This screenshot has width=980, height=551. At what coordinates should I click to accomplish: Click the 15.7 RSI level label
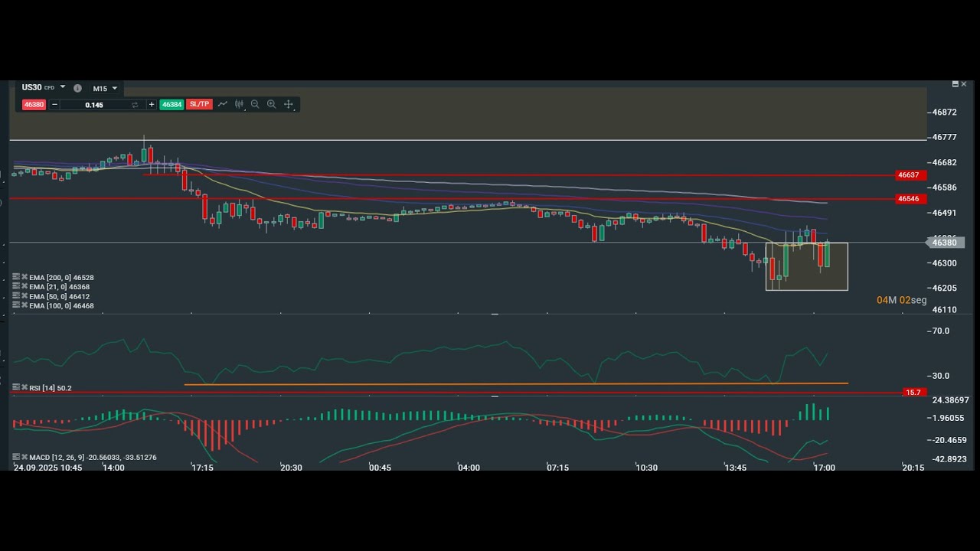(913, 393)
